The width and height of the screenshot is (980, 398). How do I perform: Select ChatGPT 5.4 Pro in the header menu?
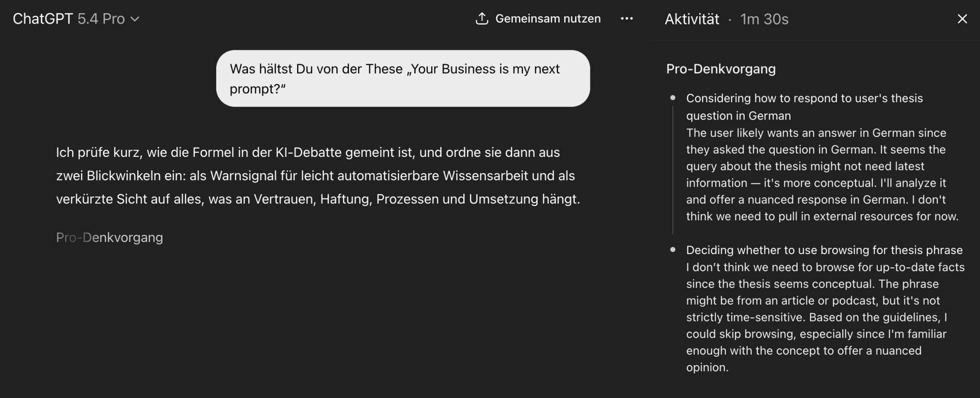[x=77, y=19]
